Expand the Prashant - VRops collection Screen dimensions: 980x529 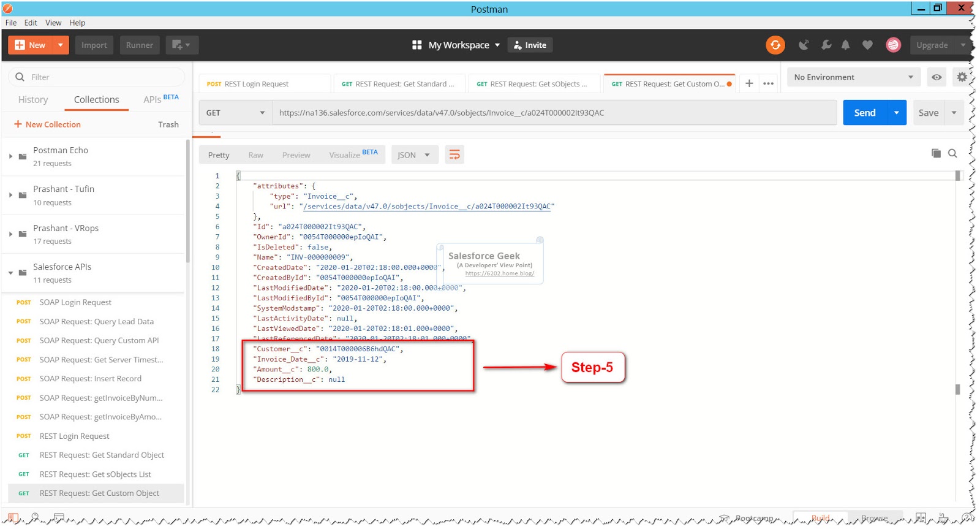tap(10, 234)
